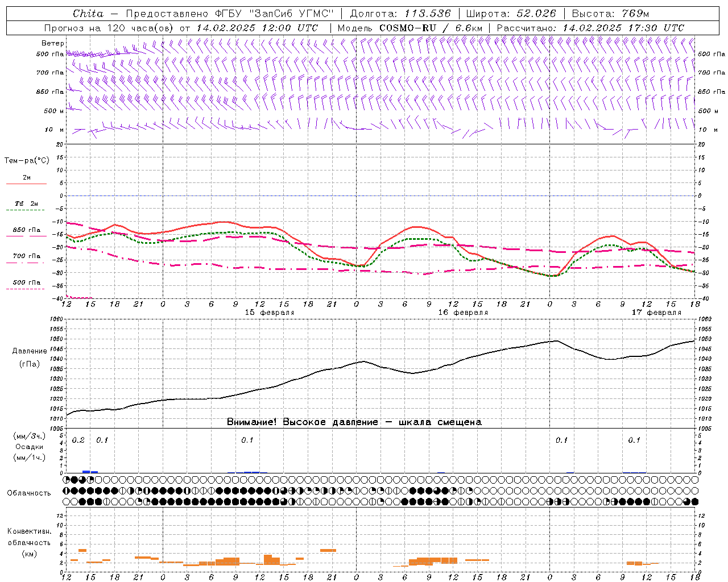Click the "Конвективн." convective cloud label
The height and width of the screenshot is (582, 728).
[30, 531]
